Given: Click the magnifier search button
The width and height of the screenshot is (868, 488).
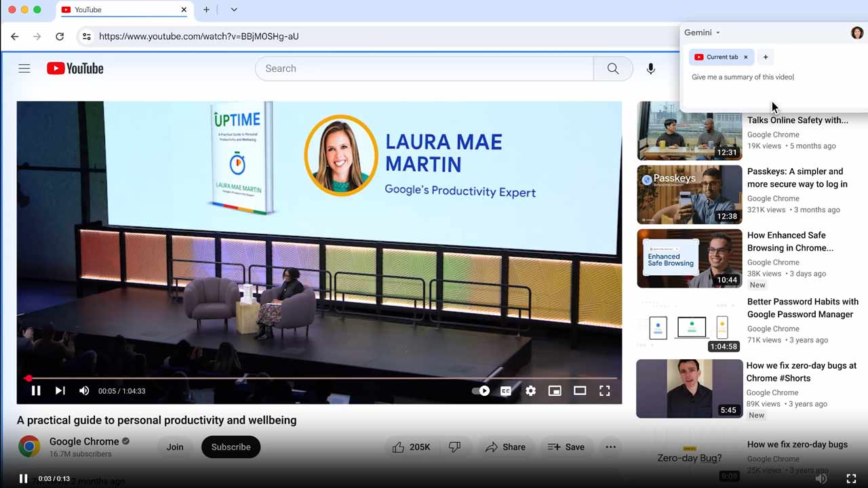Looking at the screenshot, I should (613, 68).
